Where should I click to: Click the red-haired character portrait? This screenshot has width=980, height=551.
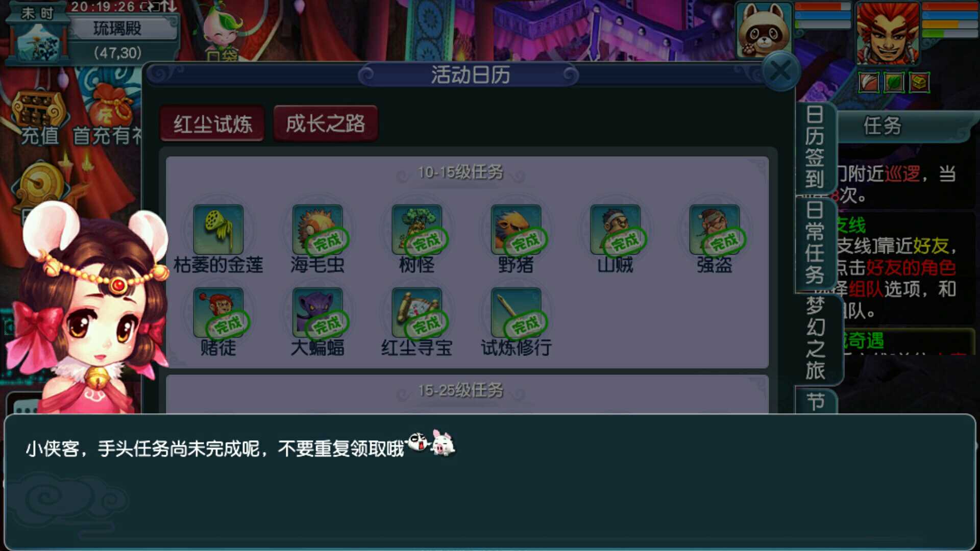click(888, 32)
